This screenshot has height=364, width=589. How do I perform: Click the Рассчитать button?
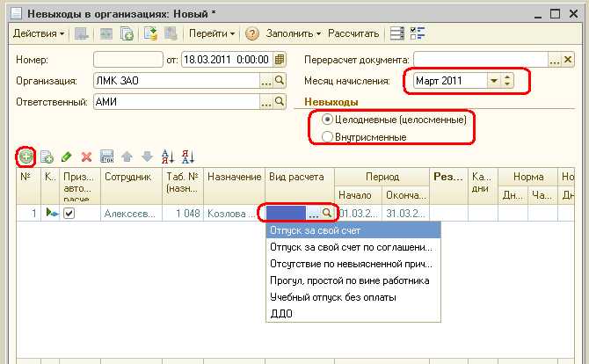point(353,33)
